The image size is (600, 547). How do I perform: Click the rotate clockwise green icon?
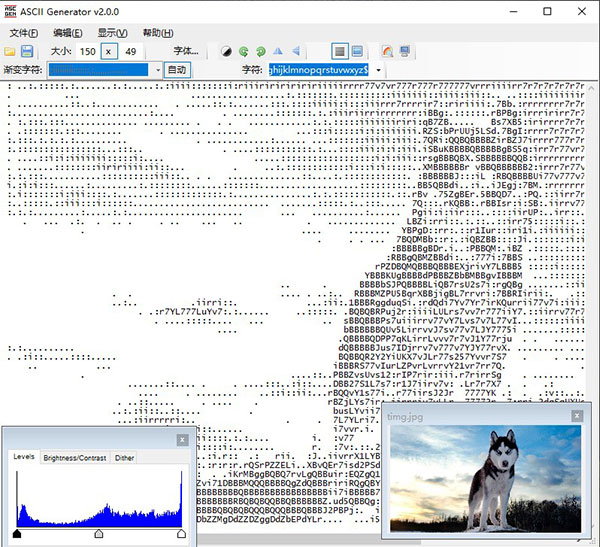pos(260,50)
